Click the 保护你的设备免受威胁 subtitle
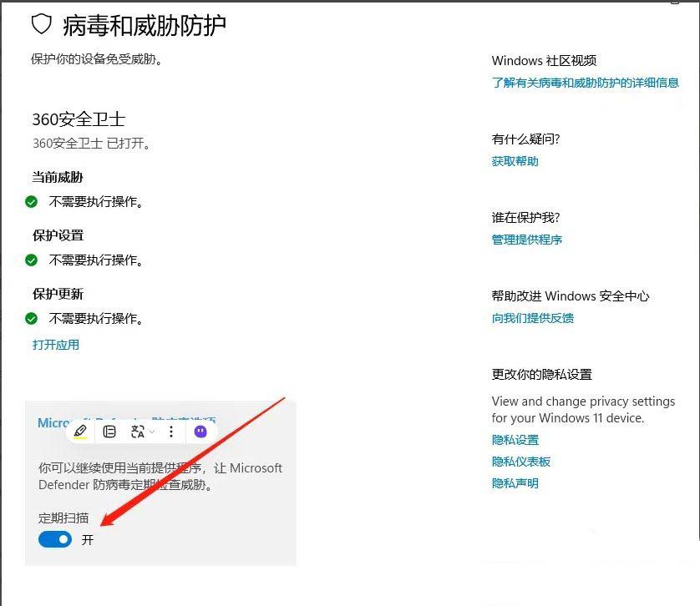The image size is (700, 606). [x=96, y=59]
